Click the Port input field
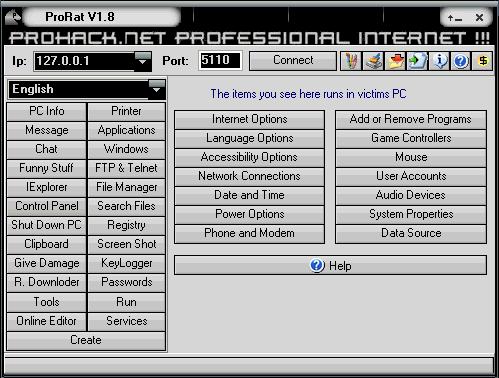 click(220, 61)
